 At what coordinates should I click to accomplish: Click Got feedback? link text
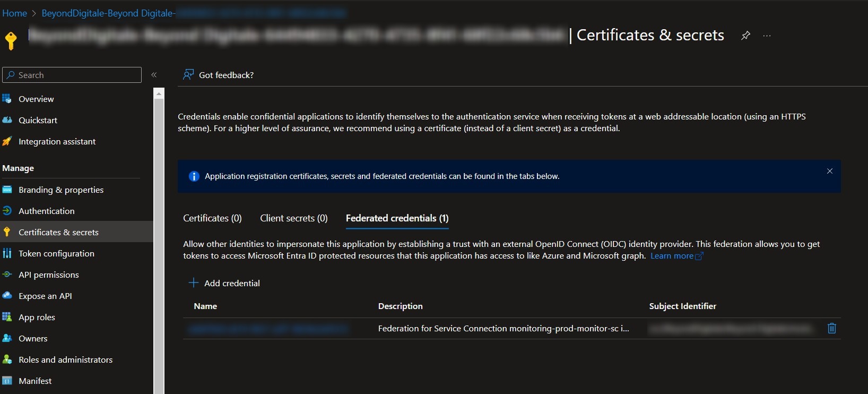click(226, 75)
